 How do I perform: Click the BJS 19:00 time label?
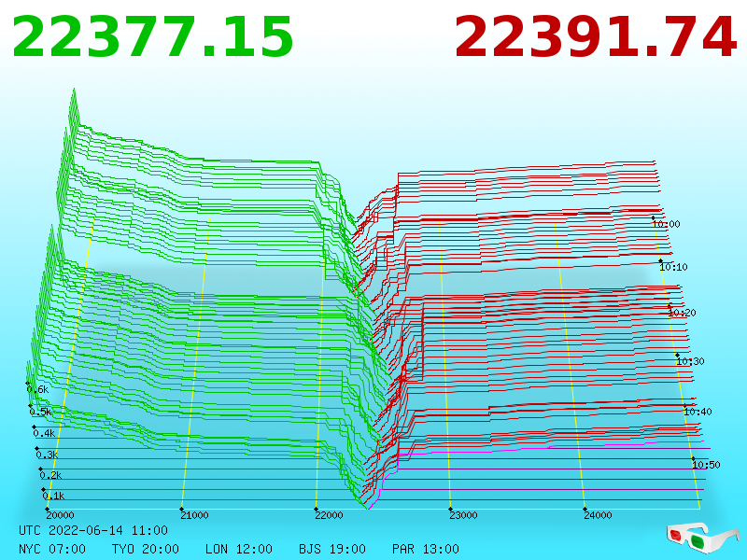coord(332,549)
